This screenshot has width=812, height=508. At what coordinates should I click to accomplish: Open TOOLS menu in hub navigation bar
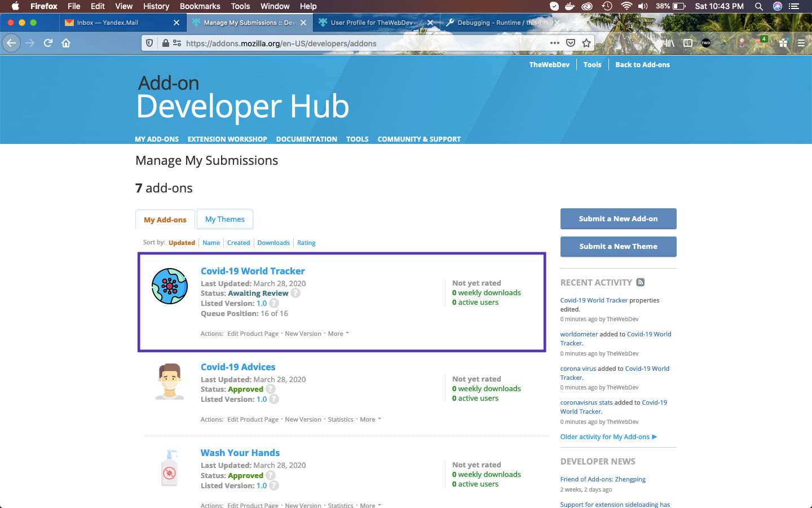click(x=358, y=139)
